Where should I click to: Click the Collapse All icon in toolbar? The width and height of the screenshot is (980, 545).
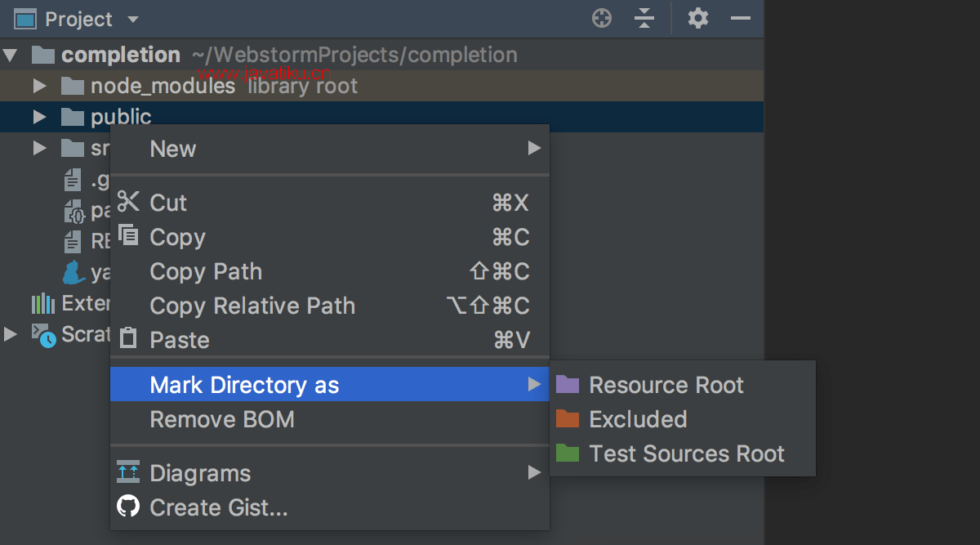click(x=644, y=18)
